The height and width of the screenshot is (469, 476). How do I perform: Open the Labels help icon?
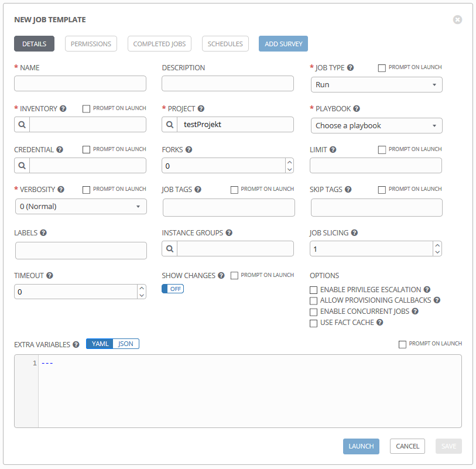(x=43, y=233)
